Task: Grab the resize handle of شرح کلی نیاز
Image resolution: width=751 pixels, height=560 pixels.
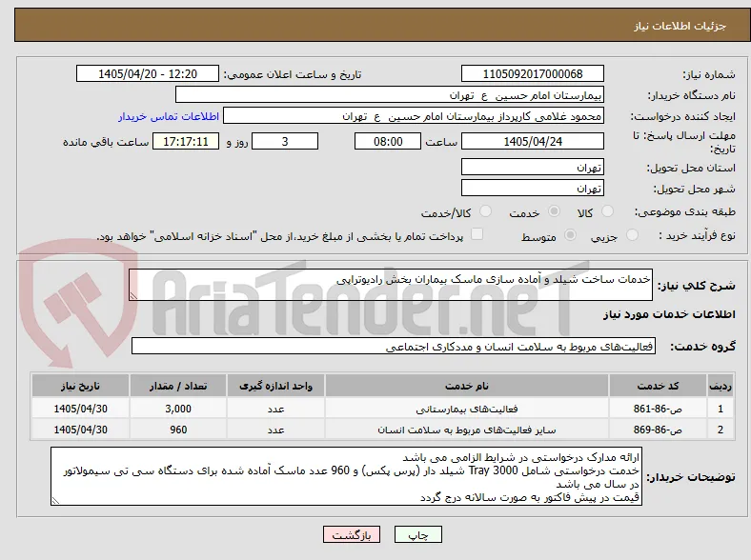Action: tap(133, 296)
